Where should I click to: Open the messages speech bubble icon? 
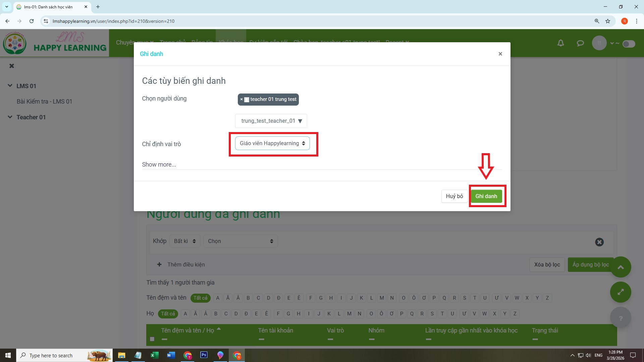tap(580, 43)
